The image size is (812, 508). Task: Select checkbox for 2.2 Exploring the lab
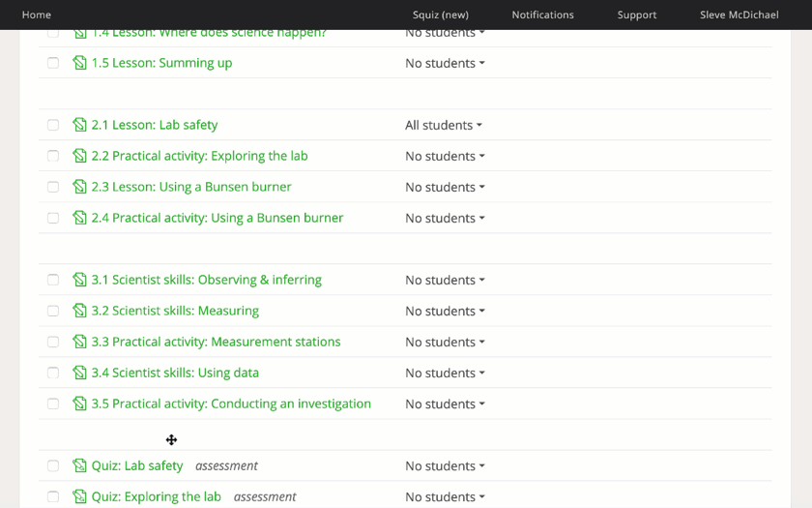click(x=53, y=156)
